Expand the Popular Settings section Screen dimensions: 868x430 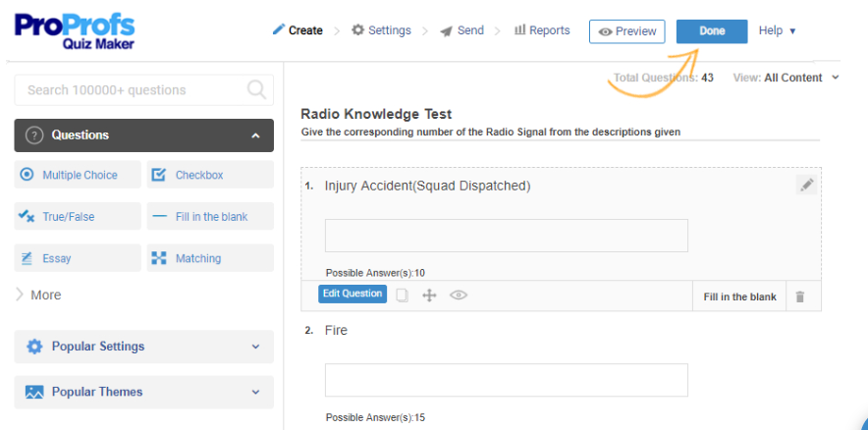pyautogui.click(x=143, y=347)
